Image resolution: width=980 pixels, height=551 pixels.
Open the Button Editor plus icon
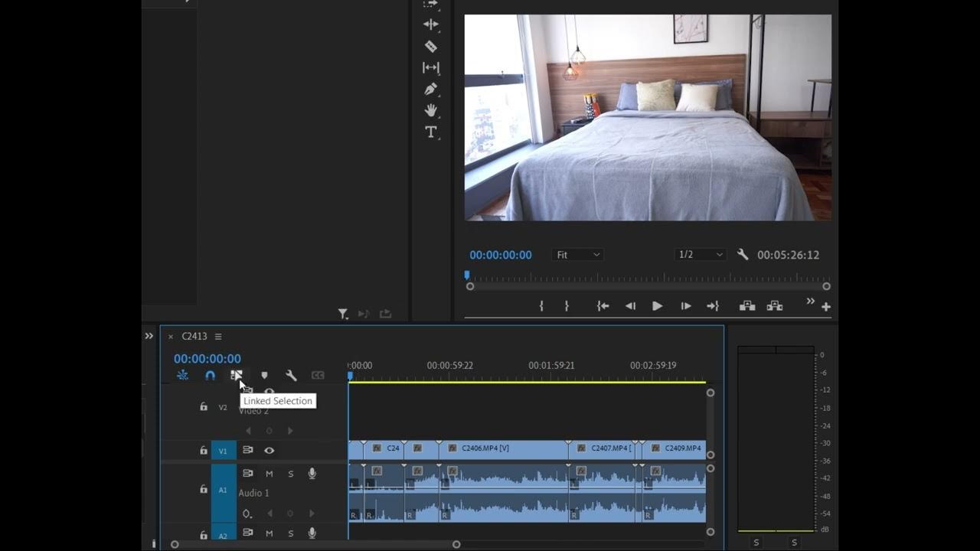826,307
